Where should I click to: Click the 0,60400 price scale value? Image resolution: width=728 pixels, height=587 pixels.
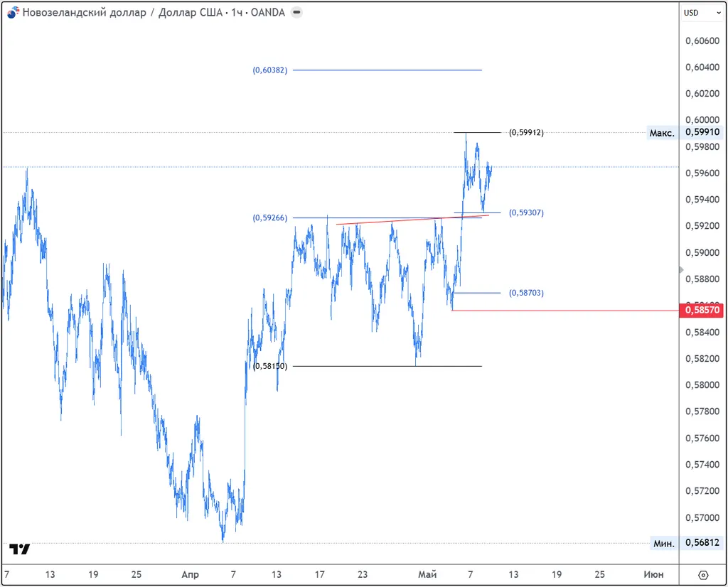(702, 68)
